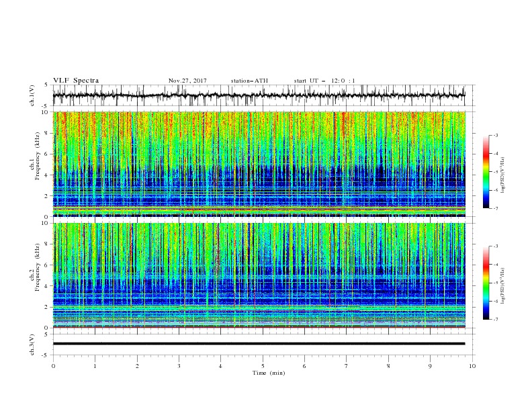Click the ch.2 spectrogram panel
The width and height of the screenshot is (532, 411).
(x=259, y=275)
